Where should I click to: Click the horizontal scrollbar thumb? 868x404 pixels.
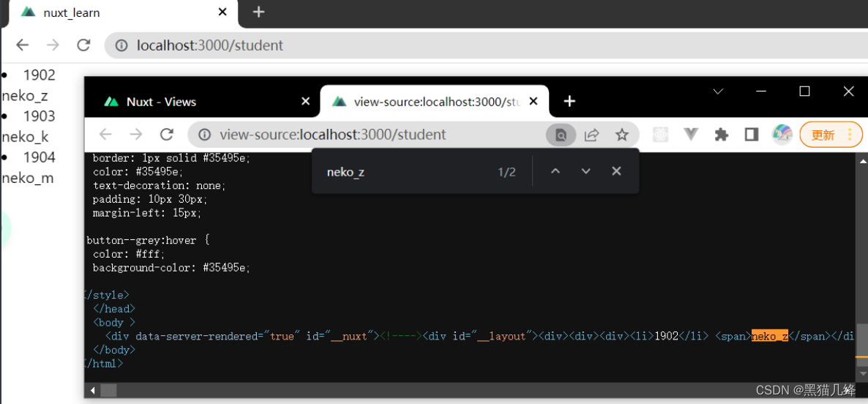(108, 390)
